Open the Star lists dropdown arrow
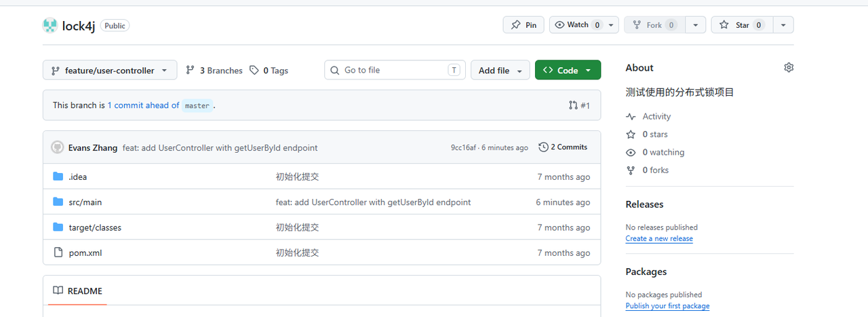 click(783, 25)
